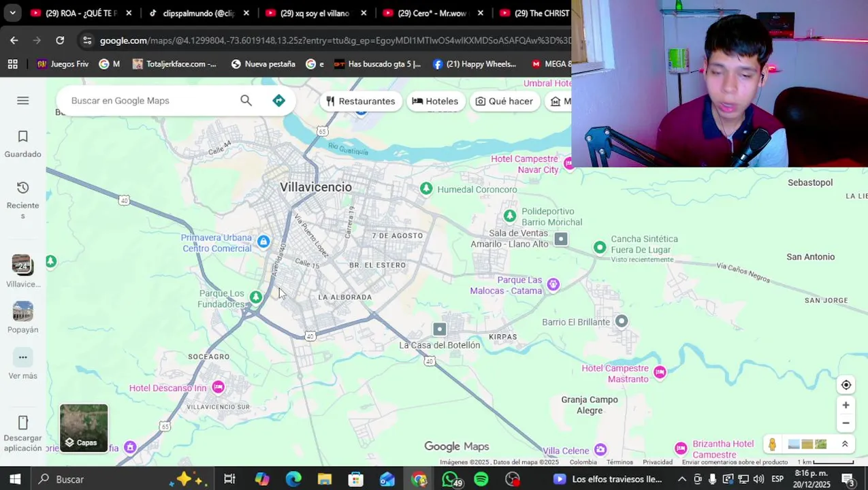Open the Chrome tab search dropdown arrow

(x=12, y=13)
